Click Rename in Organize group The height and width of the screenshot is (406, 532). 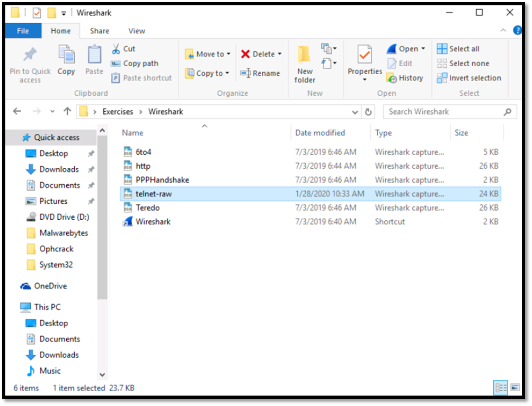pyautogui.click(x=260, y=73)
